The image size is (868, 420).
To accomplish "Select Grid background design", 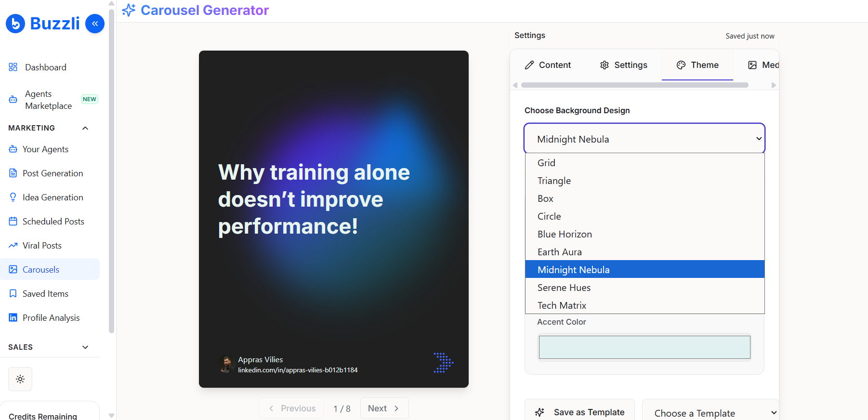I will 645,163.
